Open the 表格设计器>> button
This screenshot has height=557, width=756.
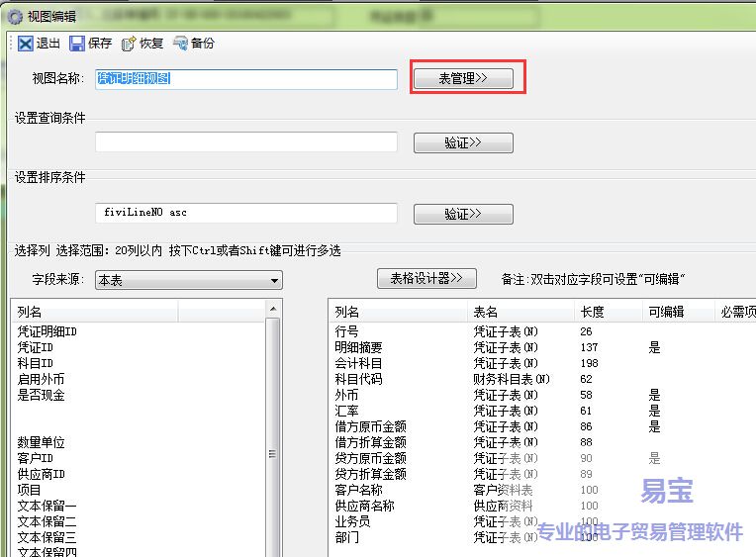[426, 279]
